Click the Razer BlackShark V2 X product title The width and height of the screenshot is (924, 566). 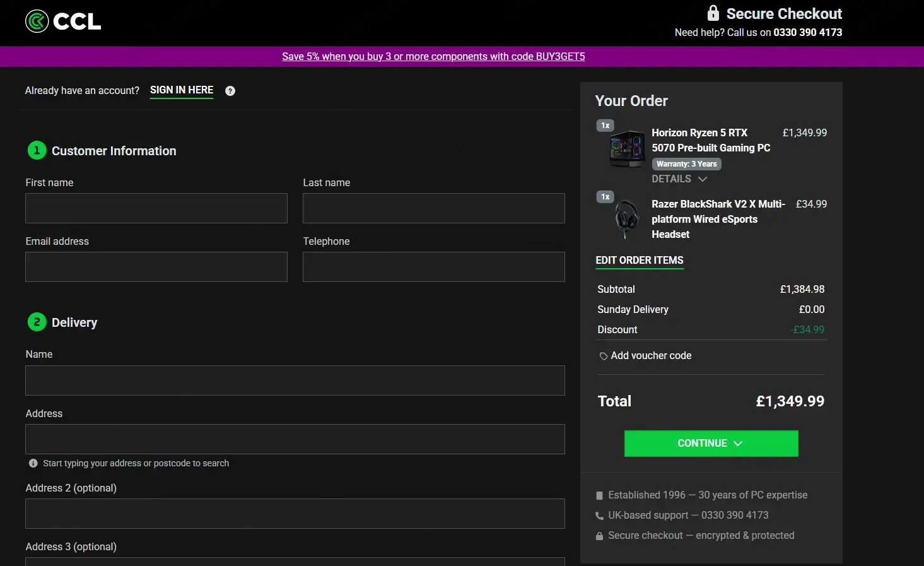[x=718, y=219]
